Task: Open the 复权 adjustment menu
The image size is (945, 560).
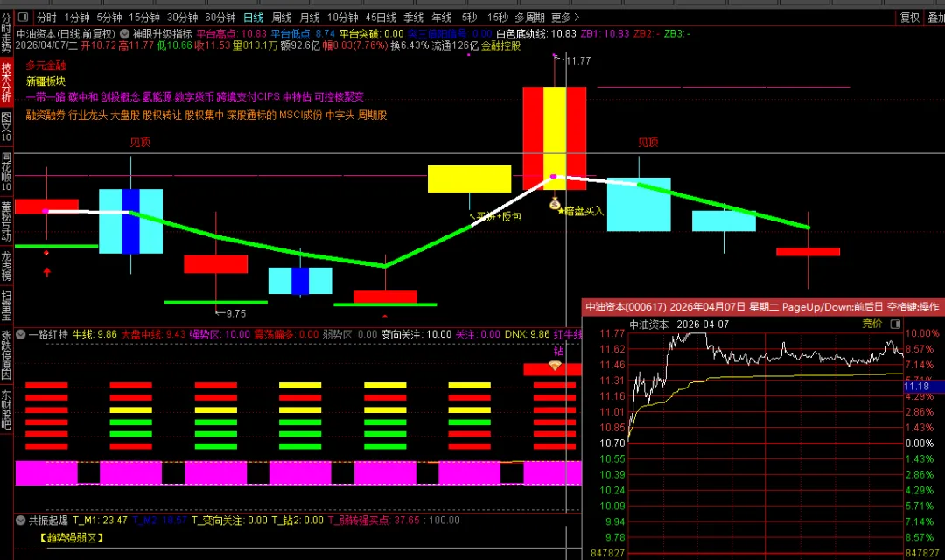Action: [x=910, y=17]
